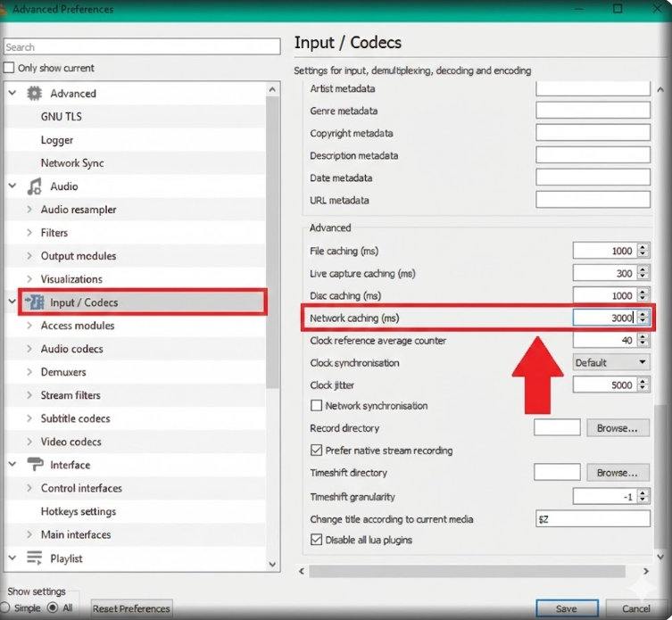Expand Output modules node

[29, 255]
